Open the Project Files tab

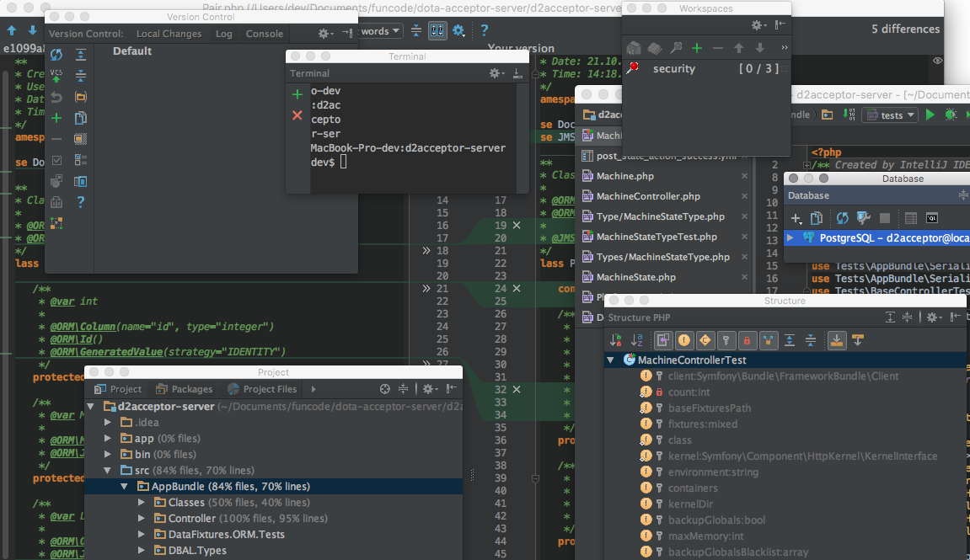(262, 389)
